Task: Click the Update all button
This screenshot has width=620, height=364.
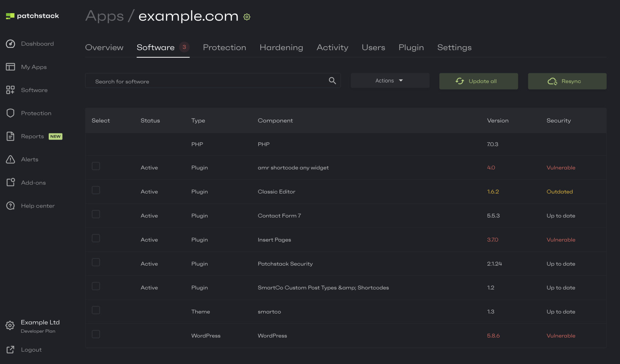Action: point(478,81)
